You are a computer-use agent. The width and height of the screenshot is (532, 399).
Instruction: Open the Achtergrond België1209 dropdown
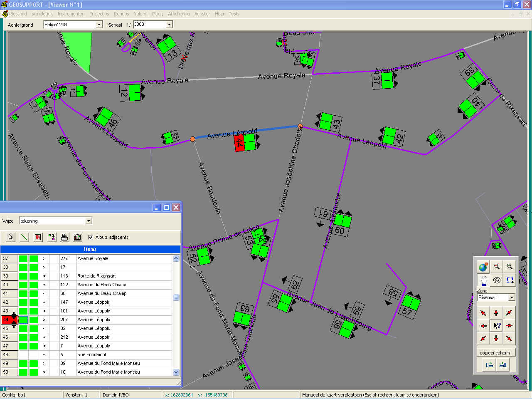[99, 25]
